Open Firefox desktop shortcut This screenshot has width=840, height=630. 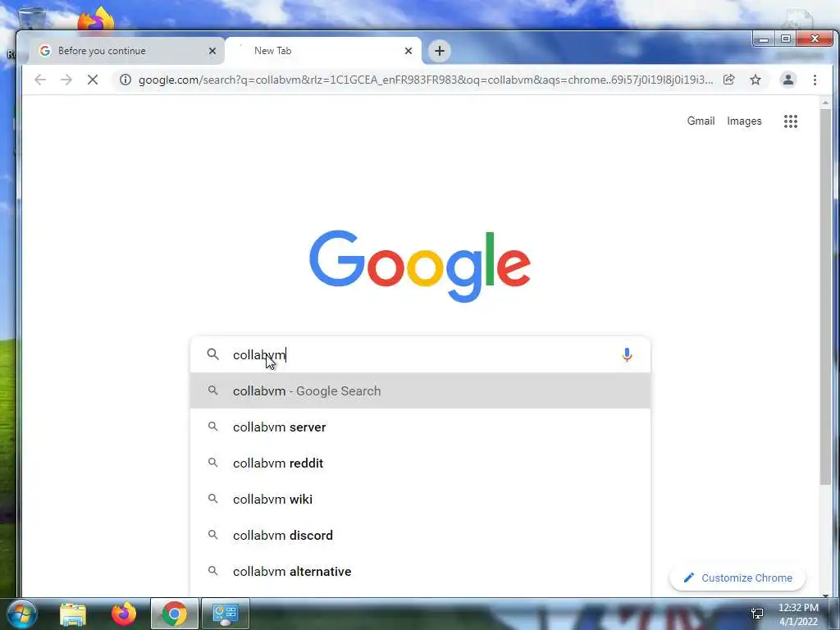96,19
